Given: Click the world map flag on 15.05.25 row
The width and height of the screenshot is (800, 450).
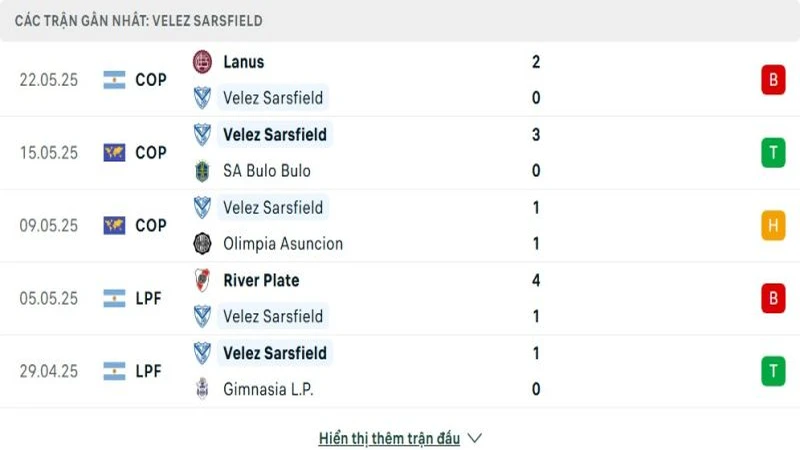Looking at the screenshot, I should pos(114,153).
